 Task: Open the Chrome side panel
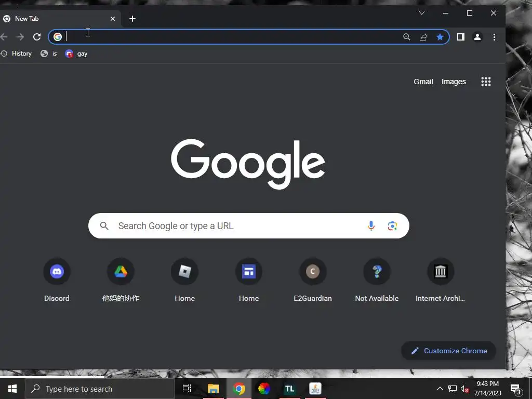[460, 37]
